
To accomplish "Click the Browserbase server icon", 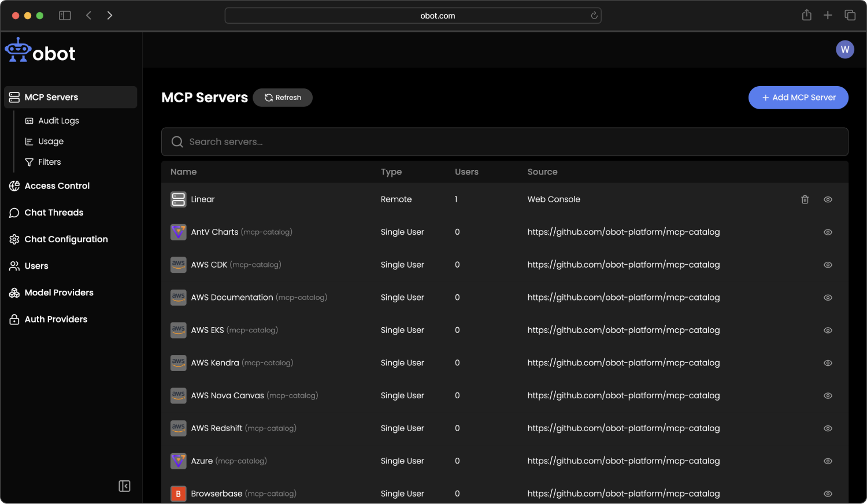I will (x=178, y=494).
